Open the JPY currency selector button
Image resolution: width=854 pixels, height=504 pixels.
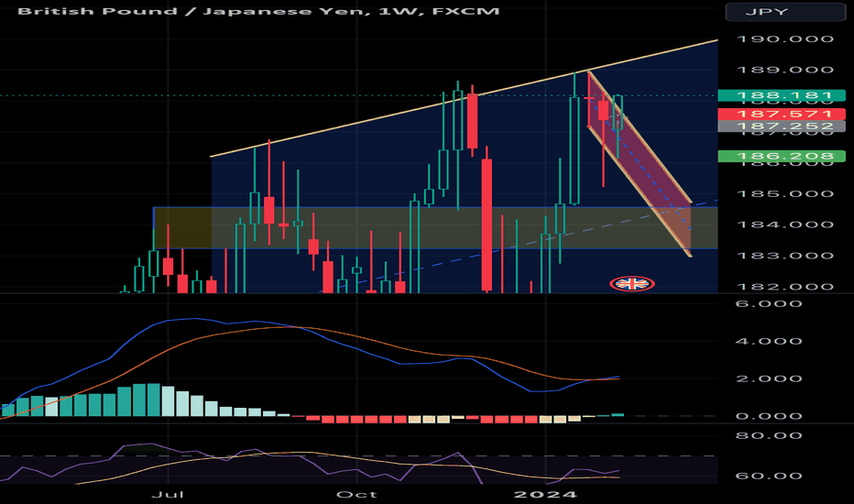click(x=785, y=11)
